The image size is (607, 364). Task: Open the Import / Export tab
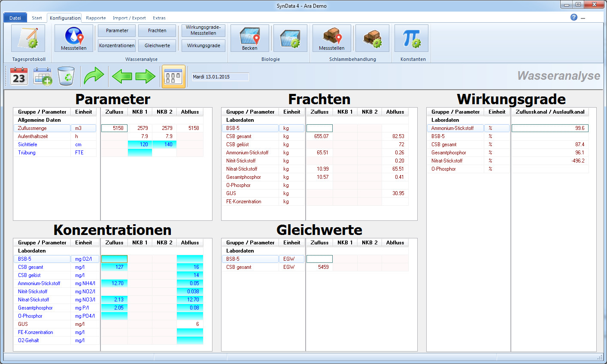tap(129, 18)
